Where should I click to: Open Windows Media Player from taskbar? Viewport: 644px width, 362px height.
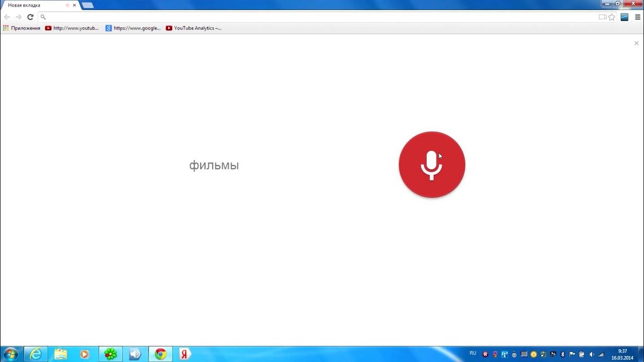pos(85,354)
